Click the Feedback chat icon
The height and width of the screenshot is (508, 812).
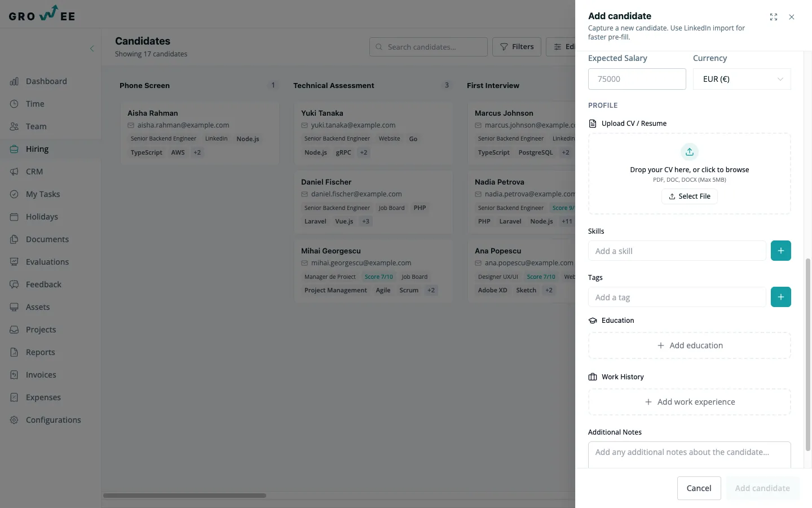(14, 284)
